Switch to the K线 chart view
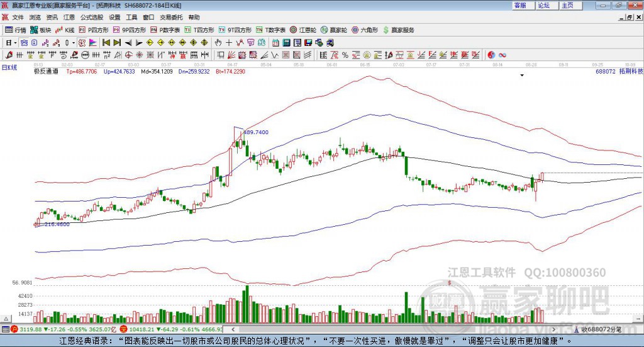The width and height of the screenshot is (644, 347). pos(65,30)
